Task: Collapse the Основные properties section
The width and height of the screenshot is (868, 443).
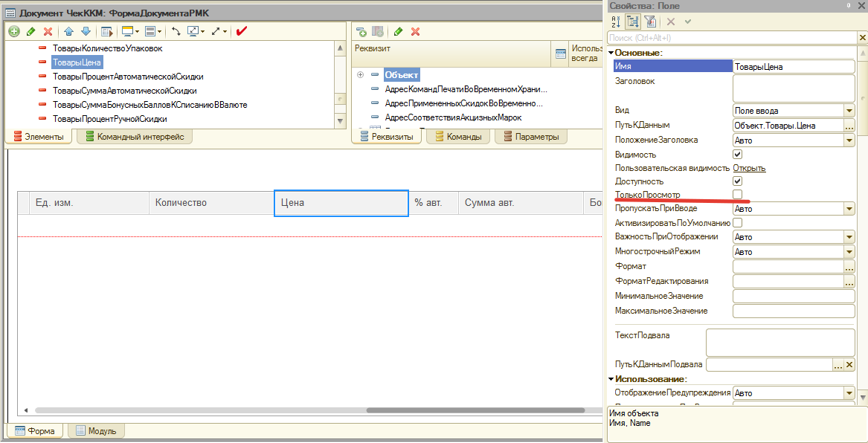Action: tap(611, 53)
